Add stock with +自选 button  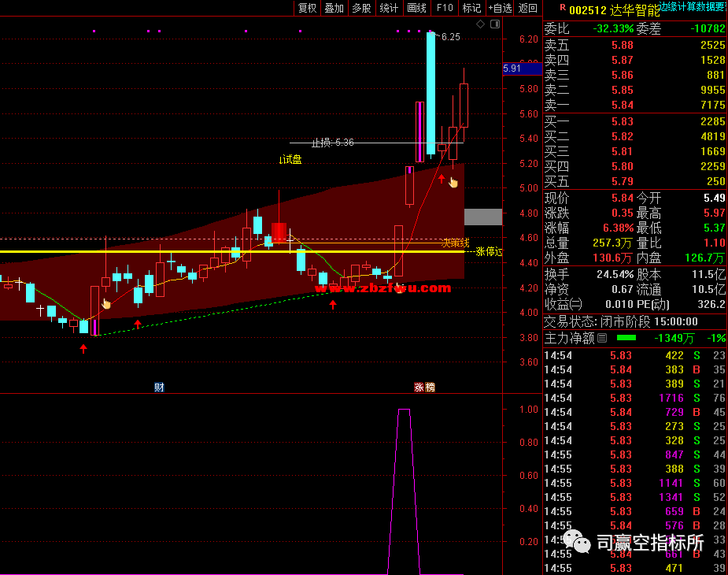tap(500, 8)
